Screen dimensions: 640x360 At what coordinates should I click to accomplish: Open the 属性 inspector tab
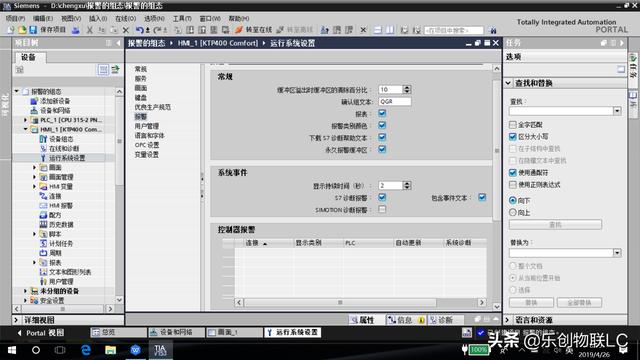pyautogui.click(x=362, y=320)
